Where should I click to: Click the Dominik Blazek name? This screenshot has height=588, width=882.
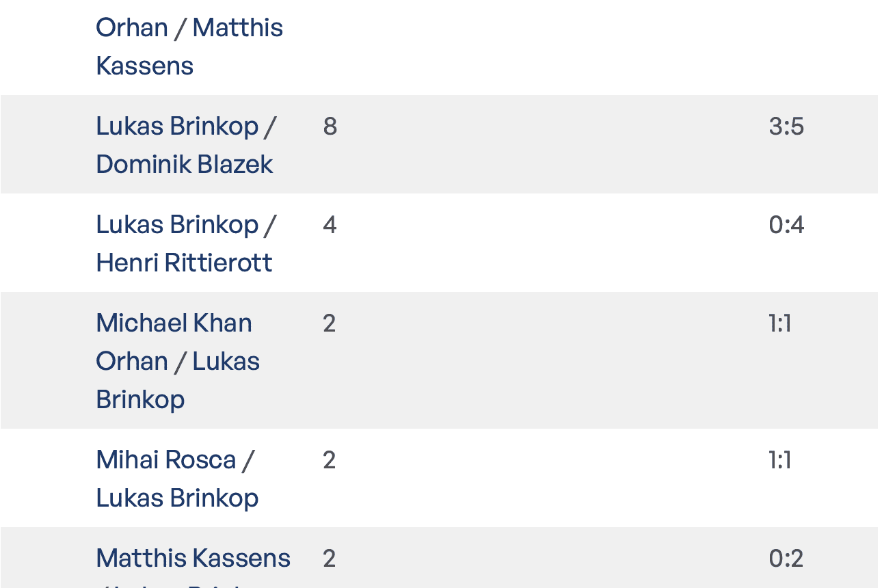pos(185,165)
